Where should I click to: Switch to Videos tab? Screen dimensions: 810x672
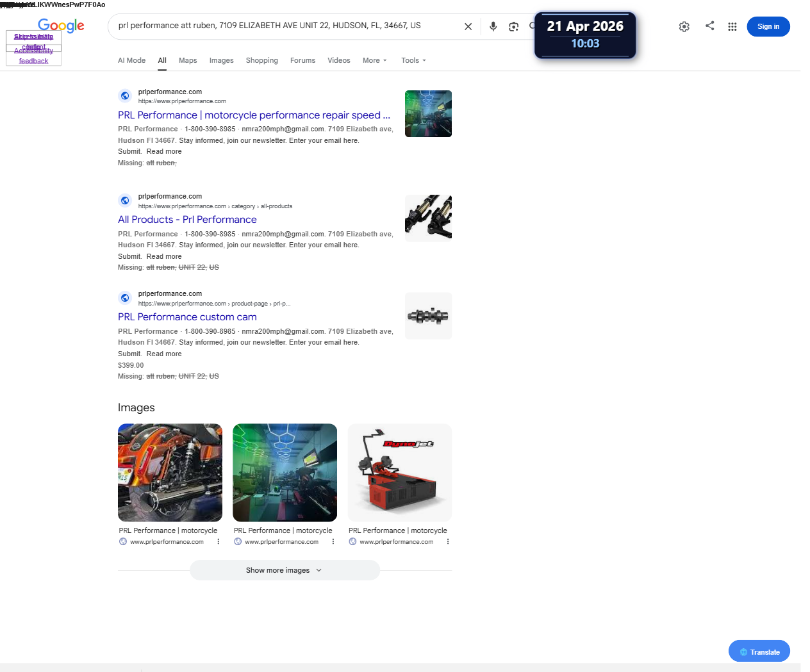tap(339, 60)
